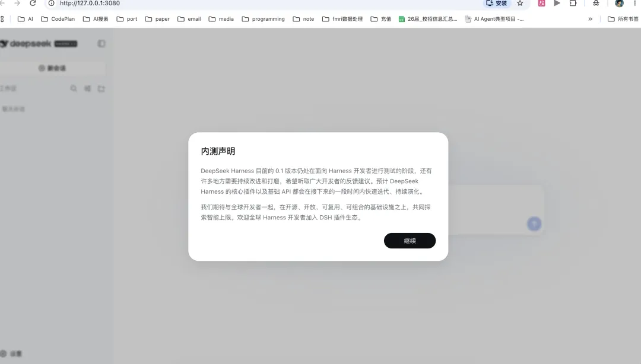
Task: Open the Chrome three-dot menu
Action: pyautogui.click(x=635, y=4)
